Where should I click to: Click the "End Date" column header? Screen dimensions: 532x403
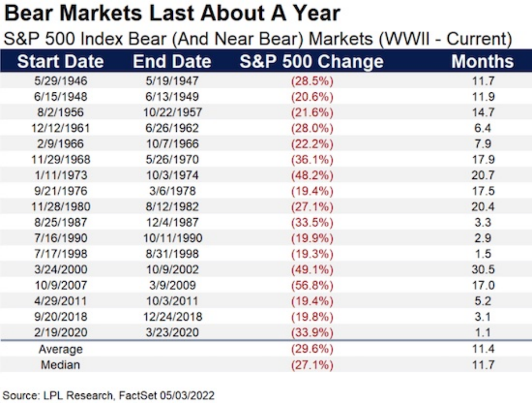tap(172, 61)
